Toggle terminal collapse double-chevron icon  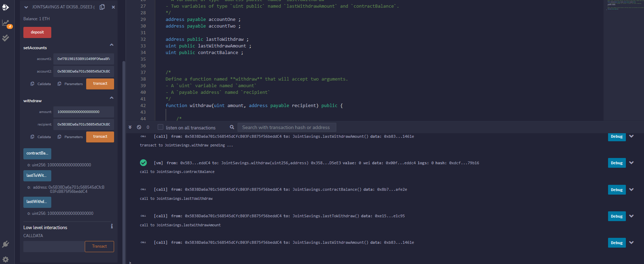pyautogui.click(x=130, y=127)
